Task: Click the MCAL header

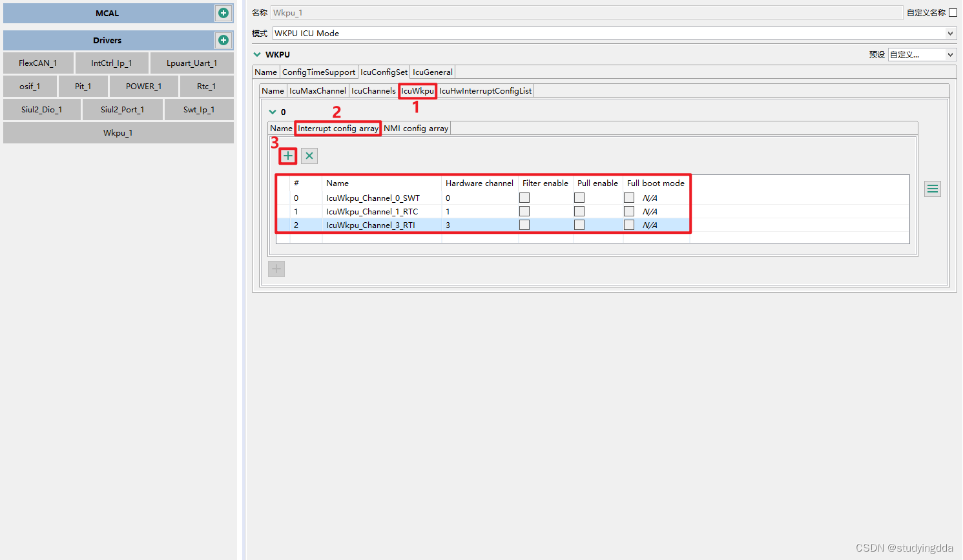Action: point(107,13)
